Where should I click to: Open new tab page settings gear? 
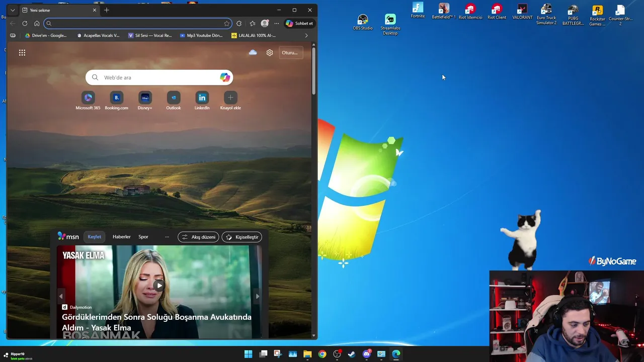270,53
